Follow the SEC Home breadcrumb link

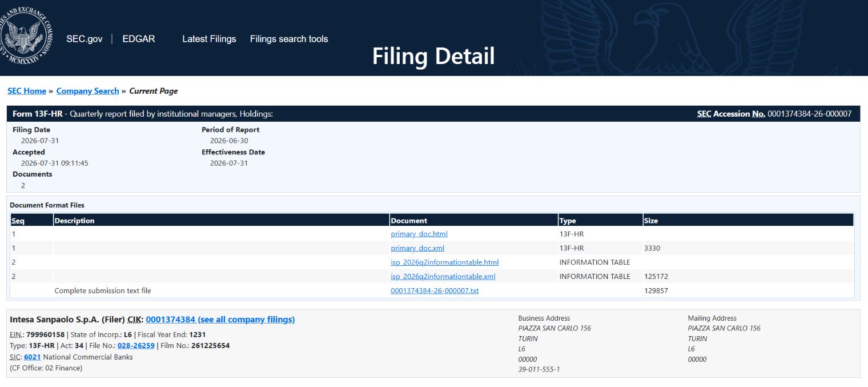coord(27,91)
